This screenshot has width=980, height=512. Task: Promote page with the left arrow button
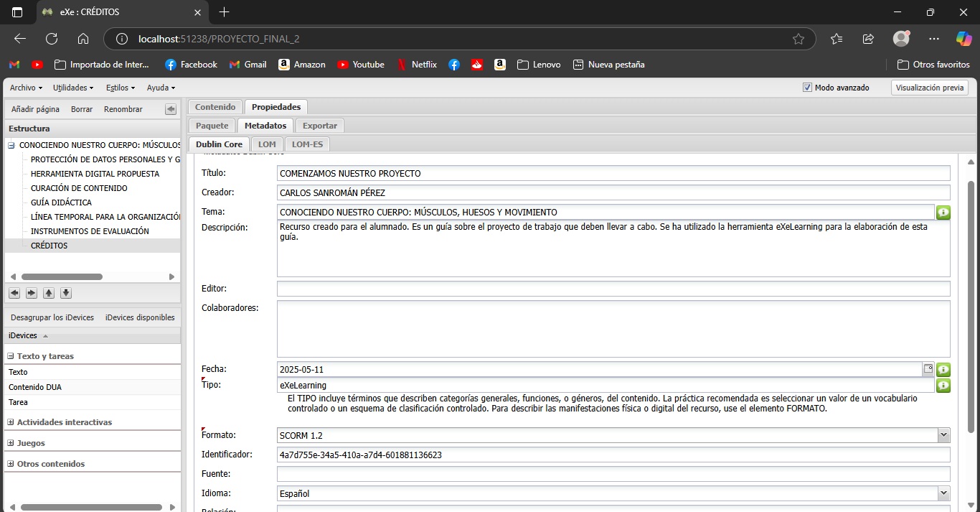pyautogui.click(x=14, y=293)
